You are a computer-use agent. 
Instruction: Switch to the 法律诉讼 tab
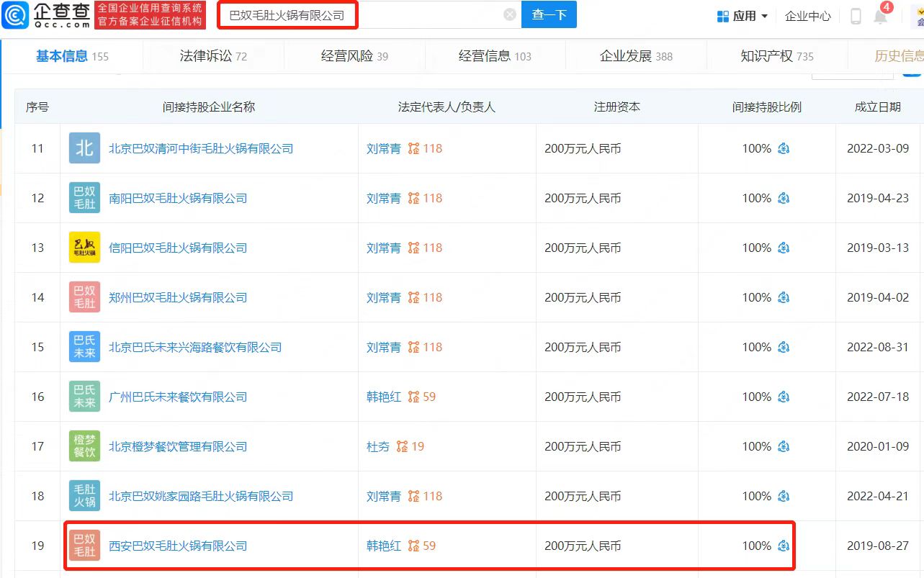[x=212, y=56]
